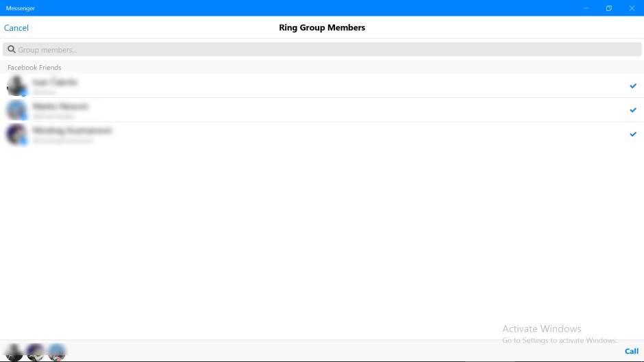Remove the first selected avatar in bottom bar
Screen dimensions: 644x362
tap(14, 352)
